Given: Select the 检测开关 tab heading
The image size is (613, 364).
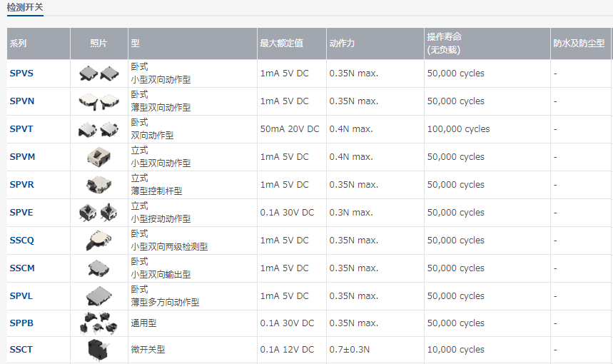Looking at the screenshot, I should coord(25,6).
